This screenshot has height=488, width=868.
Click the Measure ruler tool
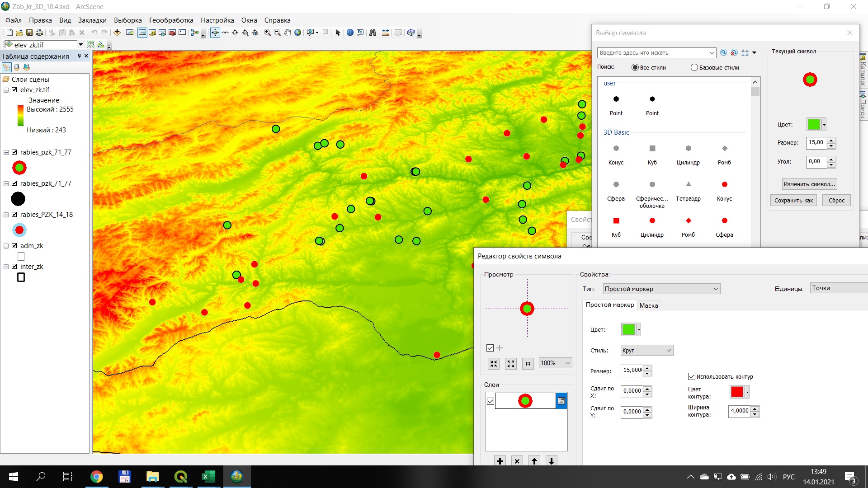click(386, 33)
